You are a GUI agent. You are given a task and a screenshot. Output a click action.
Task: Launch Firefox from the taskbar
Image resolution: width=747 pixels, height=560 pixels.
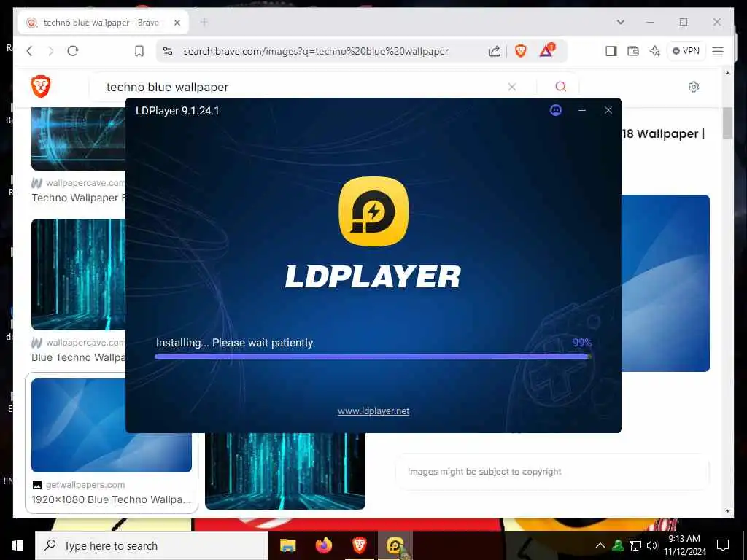pyautogui.click(x=323, y=545)
